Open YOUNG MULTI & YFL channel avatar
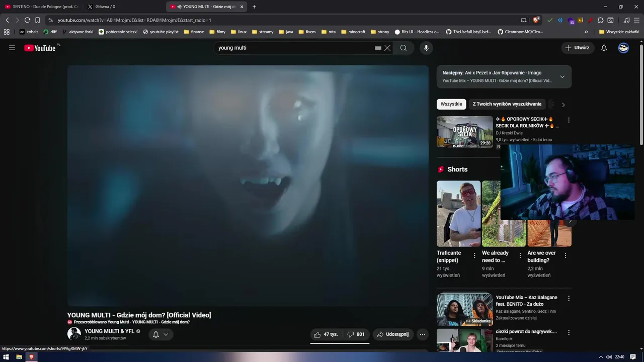Image resolution: width=644 pixels, height=362 pixels. click(x=74, y=334)
